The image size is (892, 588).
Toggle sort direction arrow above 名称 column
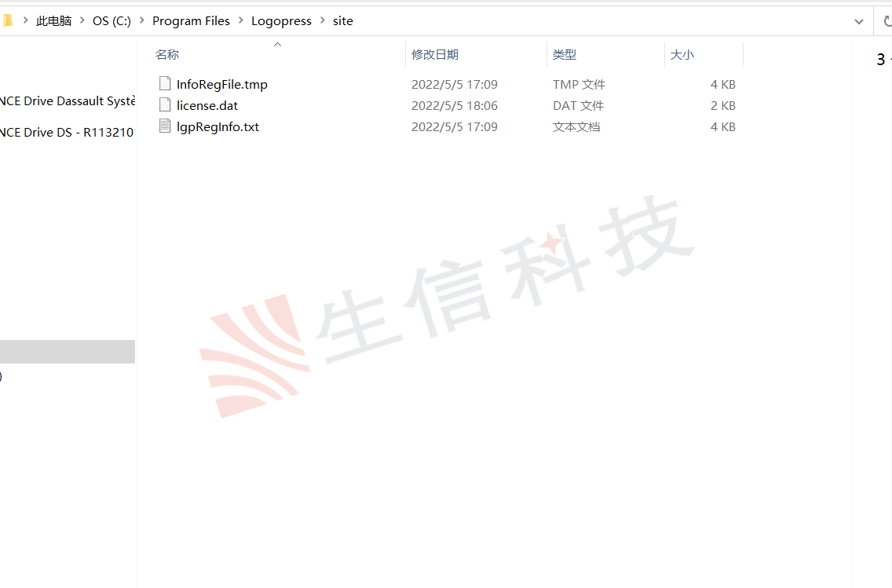278,45
